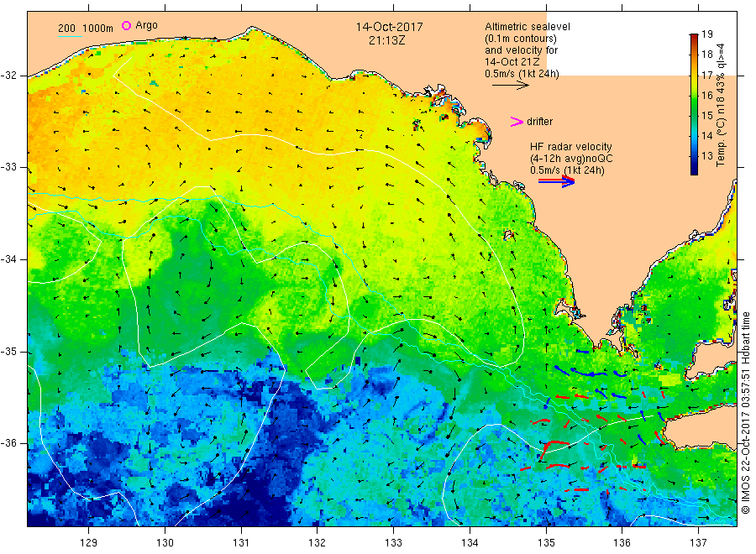Click the '14-Oct-2017' date label
This screenshot has width=756, height=554.
pos(389,27)
